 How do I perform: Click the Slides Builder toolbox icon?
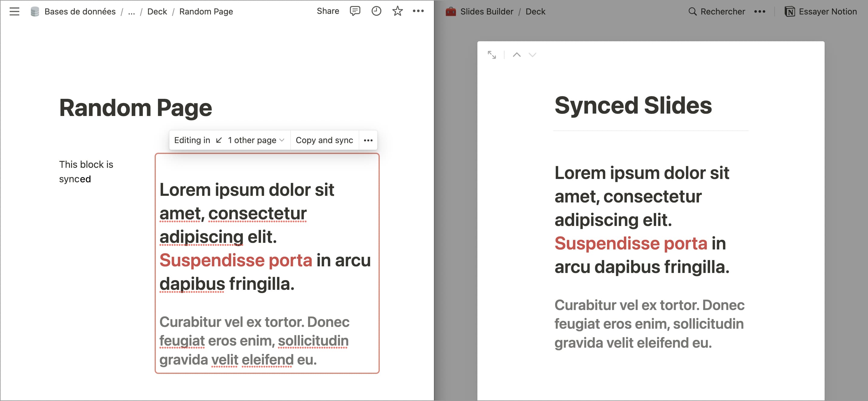click(451, 11)
